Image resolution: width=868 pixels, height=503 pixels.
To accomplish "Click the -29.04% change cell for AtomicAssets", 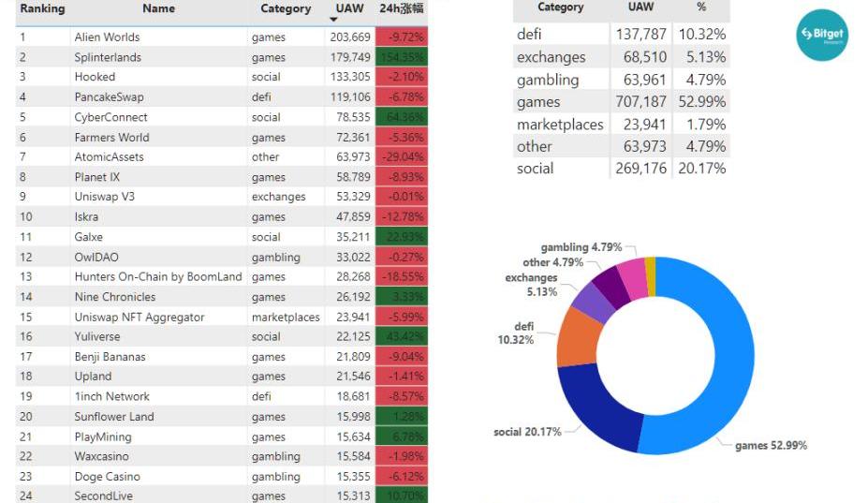I will click(402, 157).
